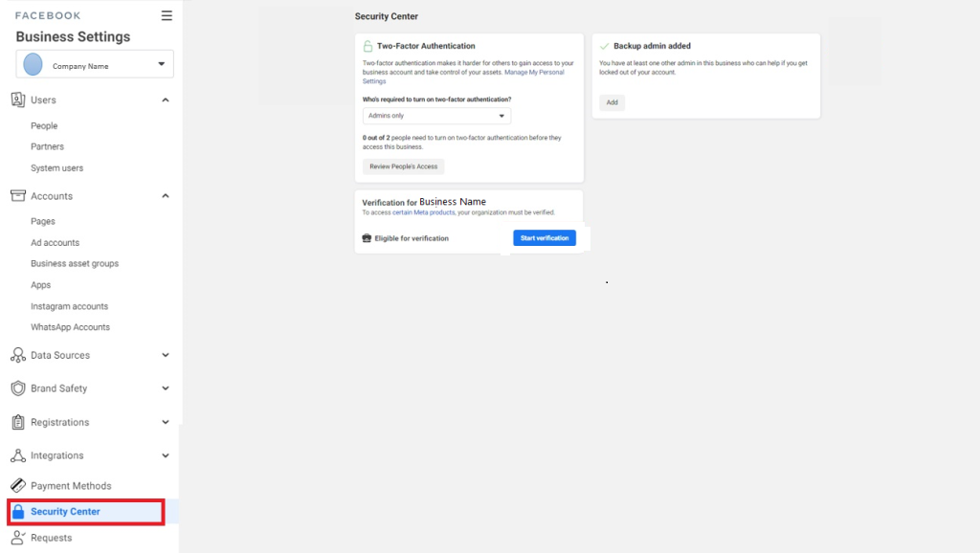Screen dimensions: 980x553
Task: Click the Accounts section icon
Action: tap(18, 195)
